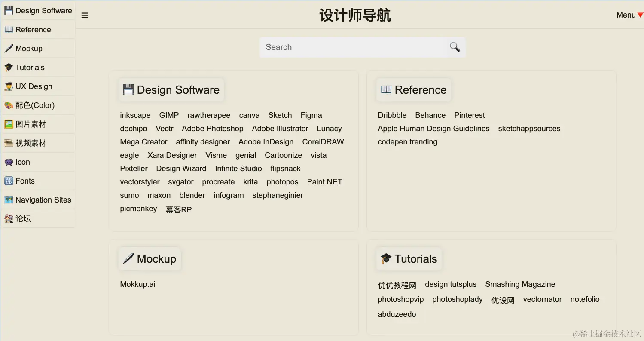
Task: Visit the codepen trending link
Action: pos(408,142)
